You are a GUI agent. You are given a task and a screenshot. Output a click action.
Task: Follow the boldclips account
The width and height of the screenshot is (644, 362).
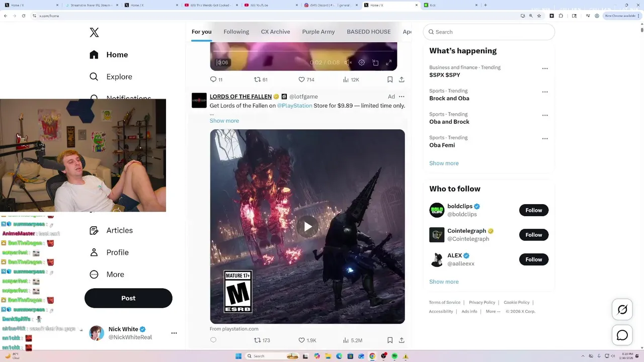(x=534, y=210)
